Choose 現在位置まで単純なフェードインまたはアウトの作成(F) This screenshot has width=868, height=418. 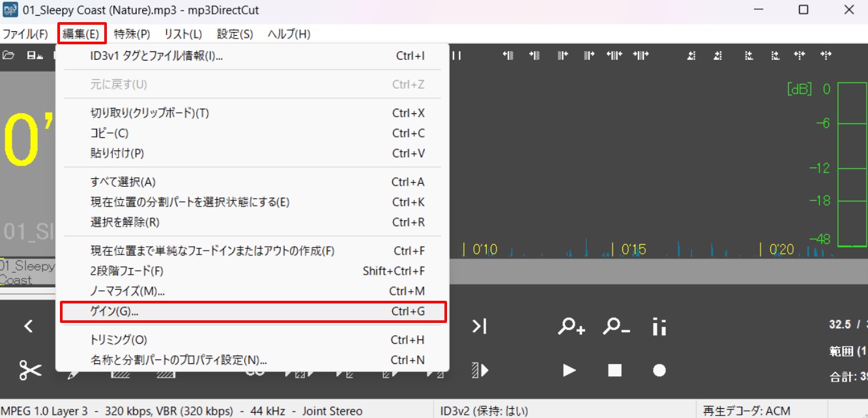(252, 251)
